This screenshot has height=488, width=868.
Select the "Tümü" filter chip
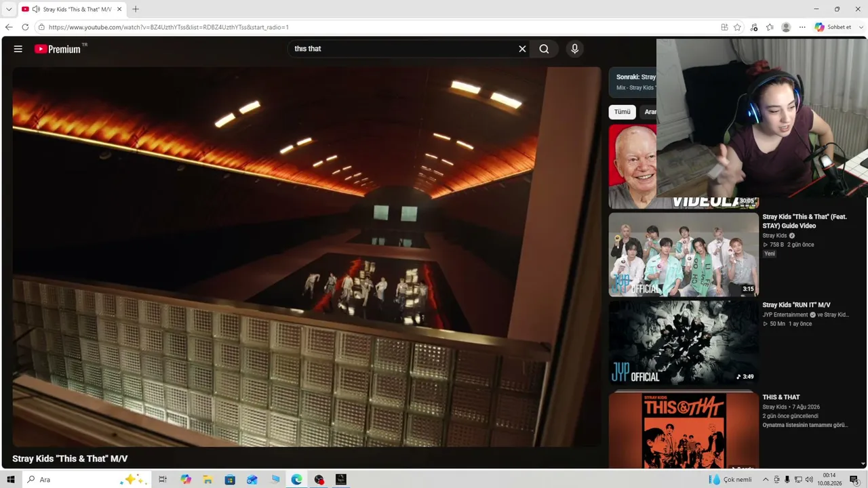623,112
